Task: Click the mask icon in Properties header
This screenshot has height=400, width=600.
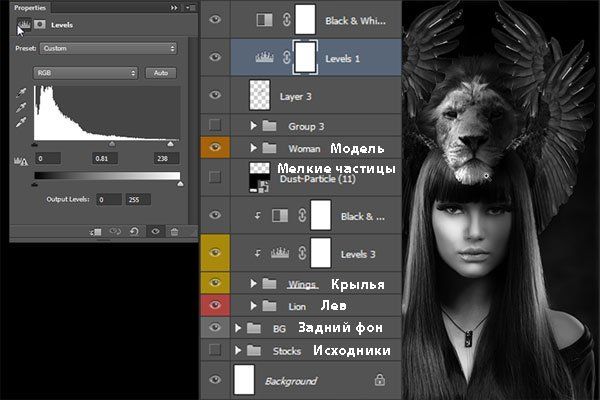Action: 39,24
